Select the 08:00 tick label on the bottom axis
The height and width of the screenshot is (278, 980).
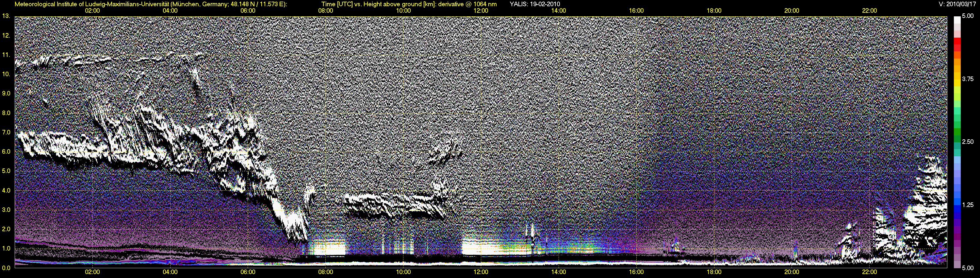326,272
